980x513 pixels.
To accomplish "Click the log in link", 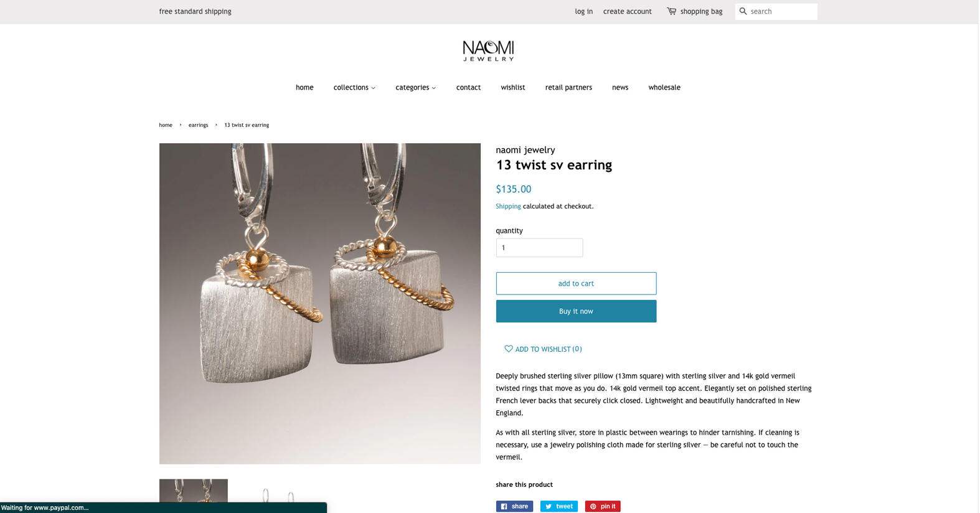I will (x=583, y=12).
